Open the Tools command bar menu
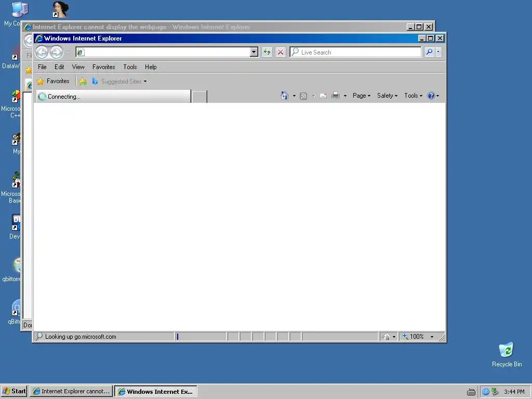 point(413,96)
